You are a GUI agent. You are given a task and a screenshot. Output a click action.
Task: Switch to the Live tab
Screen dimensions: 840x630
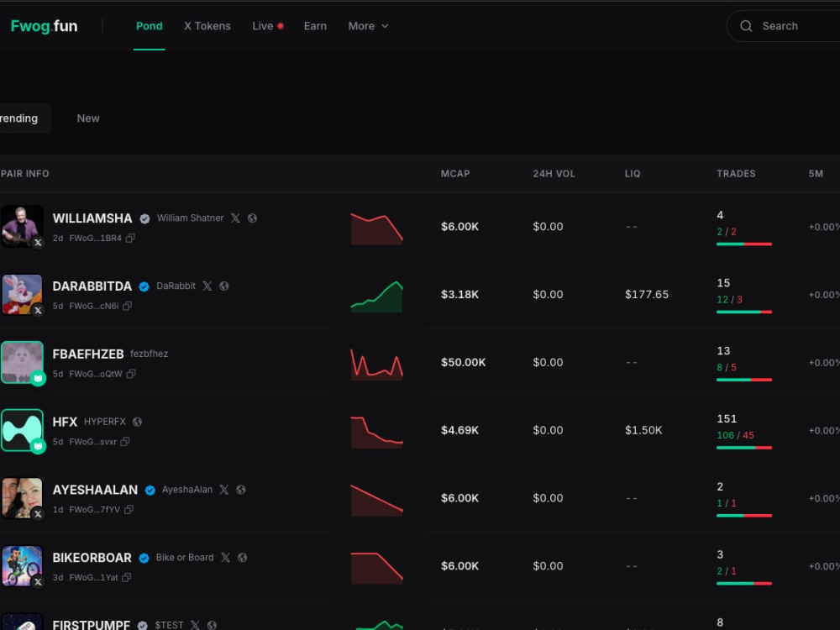pyautogui.click(x=267, y=26)
